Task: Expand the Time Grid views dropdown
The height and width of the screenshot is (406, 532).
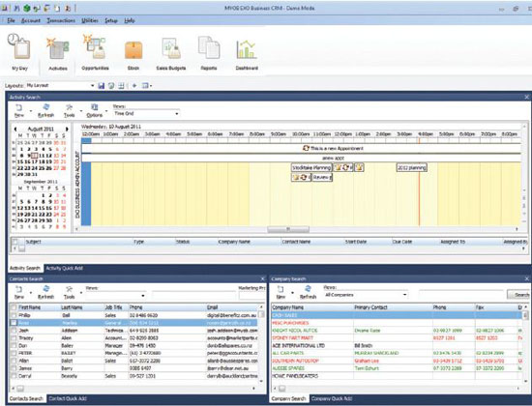Action: tap(176, 114)
